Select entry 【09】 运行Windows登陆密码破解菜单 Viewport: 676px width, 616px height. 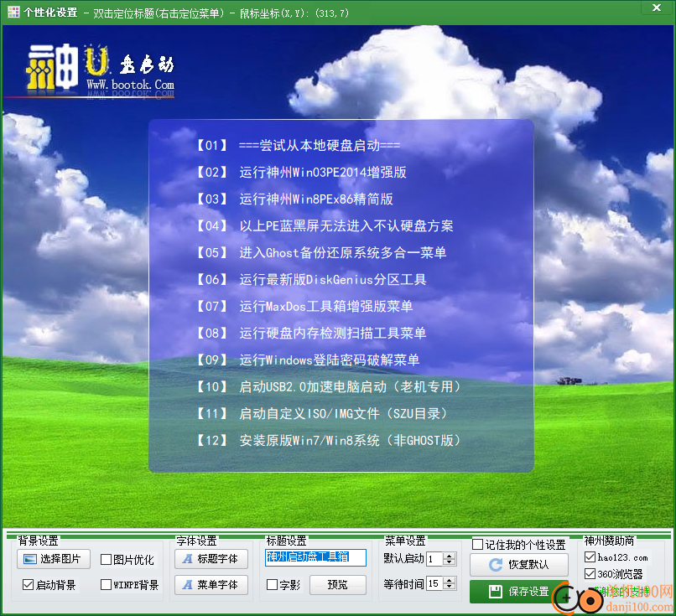[309, 360]
